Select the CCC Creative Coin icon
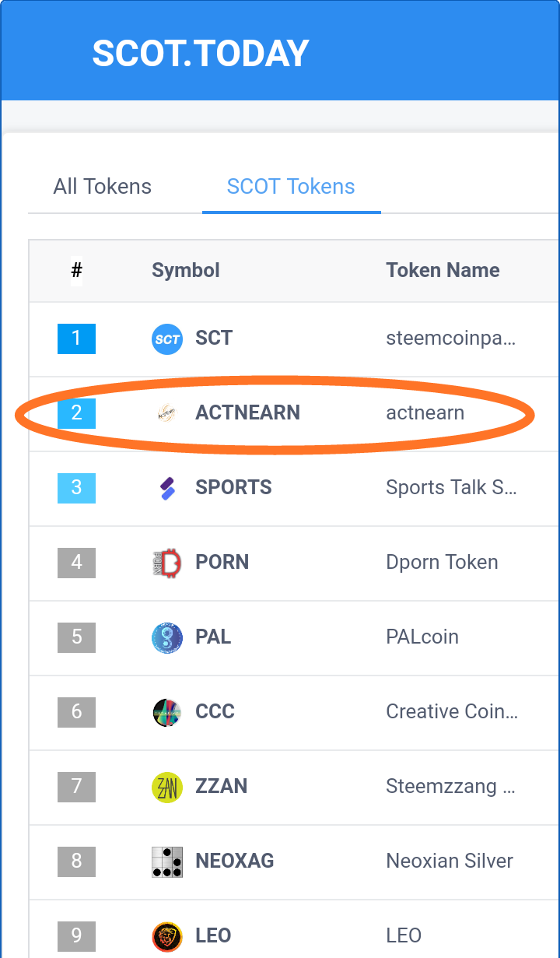This screenshot has height=958, width=560. pos(166,711)
